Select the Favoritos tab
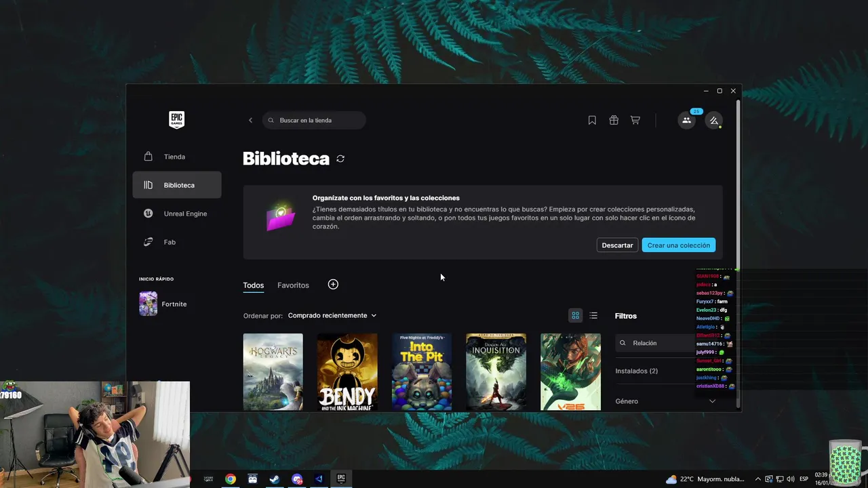Viewport: 868px width, 488px height. 293,285
